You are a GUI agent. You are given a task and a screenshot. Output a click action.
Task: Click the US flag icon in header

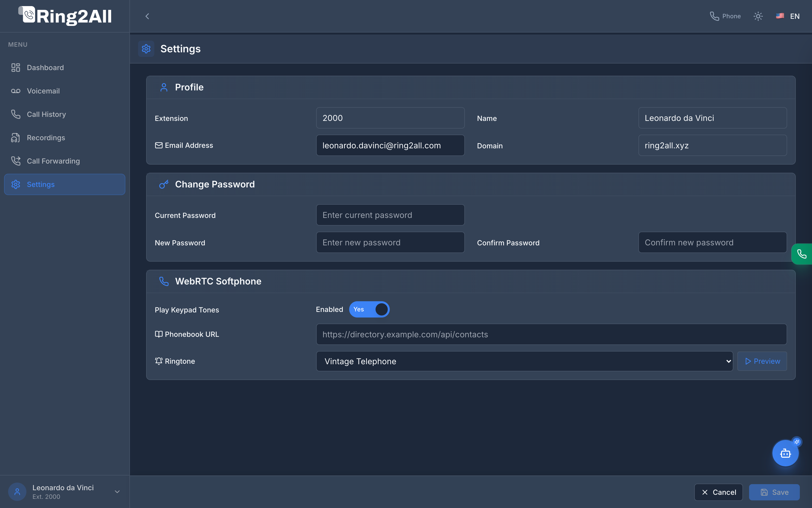click(x=780, y=16)
